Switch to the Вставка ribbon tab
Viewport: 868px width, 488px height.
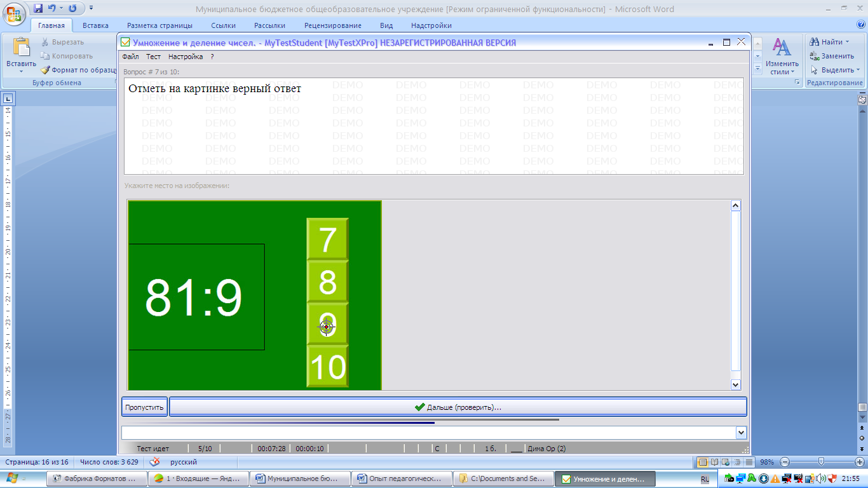[x=95, y=25]
